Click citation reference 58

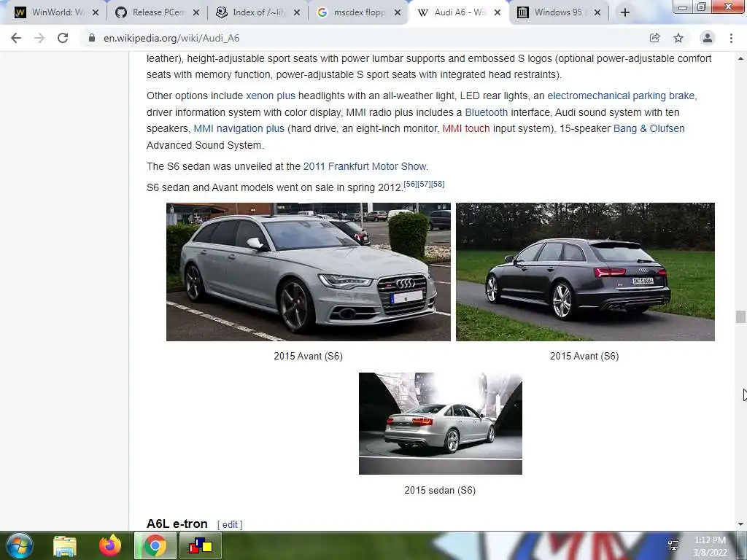click(x=438, y=184)
